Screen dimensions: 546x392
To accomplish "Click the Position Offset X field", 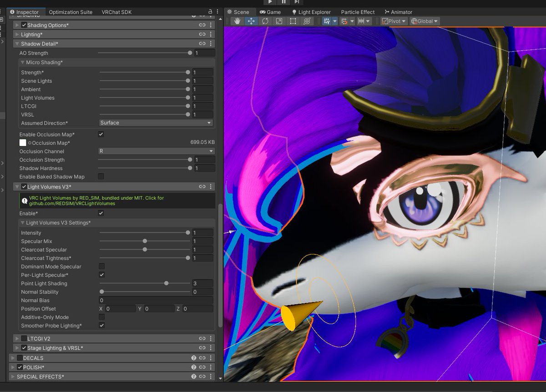I will click(120, 309).
